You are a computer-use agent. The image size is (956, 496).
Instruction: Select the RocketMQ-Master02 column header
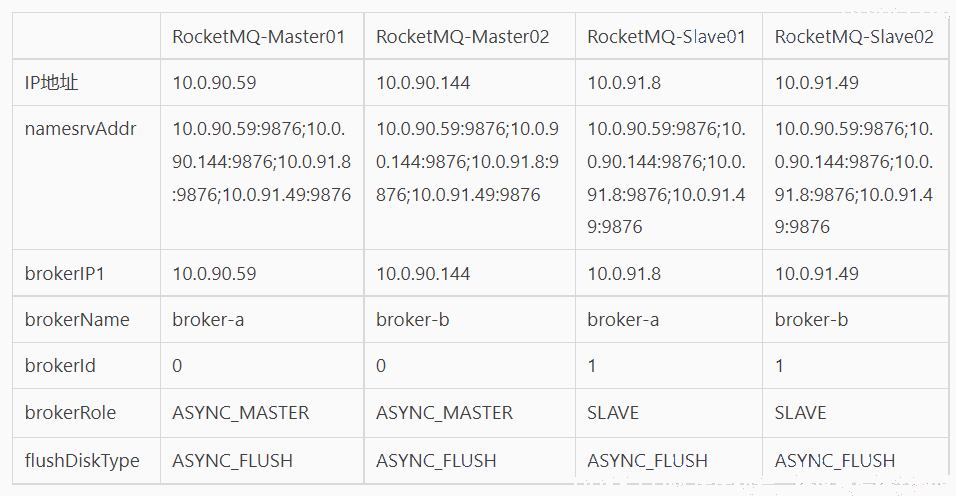pos(462,37)
